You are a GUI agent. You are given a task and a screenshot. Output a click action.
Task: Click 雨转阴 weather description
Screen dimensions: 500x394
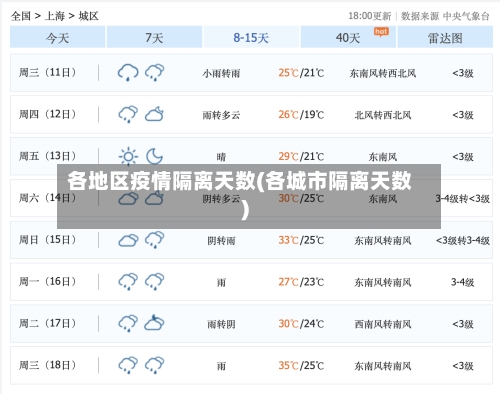(x=221, y=324)
